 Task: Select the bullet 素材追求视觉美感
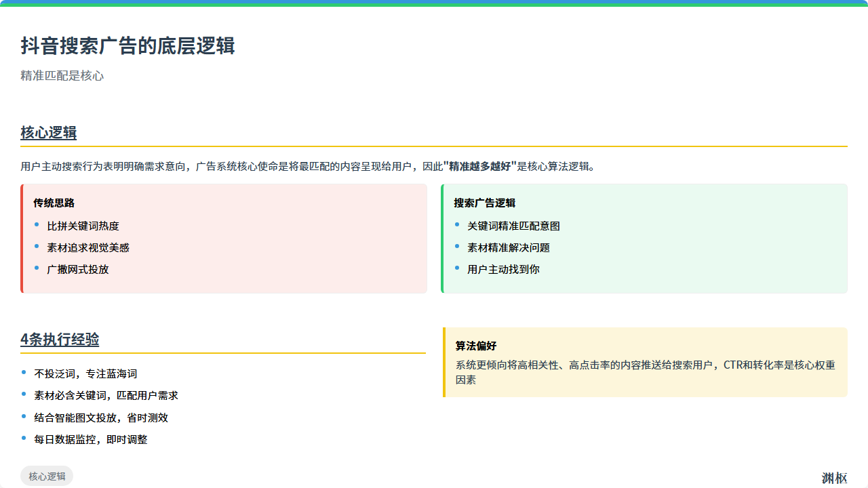[88, 247]
